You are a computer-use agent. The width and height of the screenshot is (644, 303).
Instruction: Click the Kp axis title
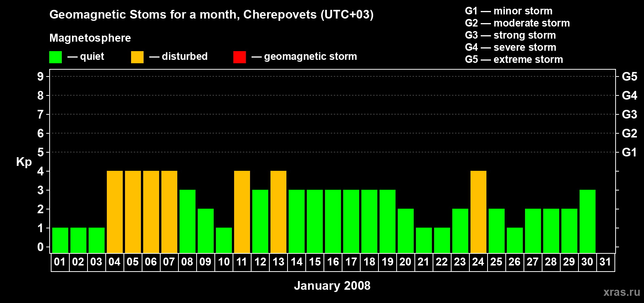click(24, 162)
